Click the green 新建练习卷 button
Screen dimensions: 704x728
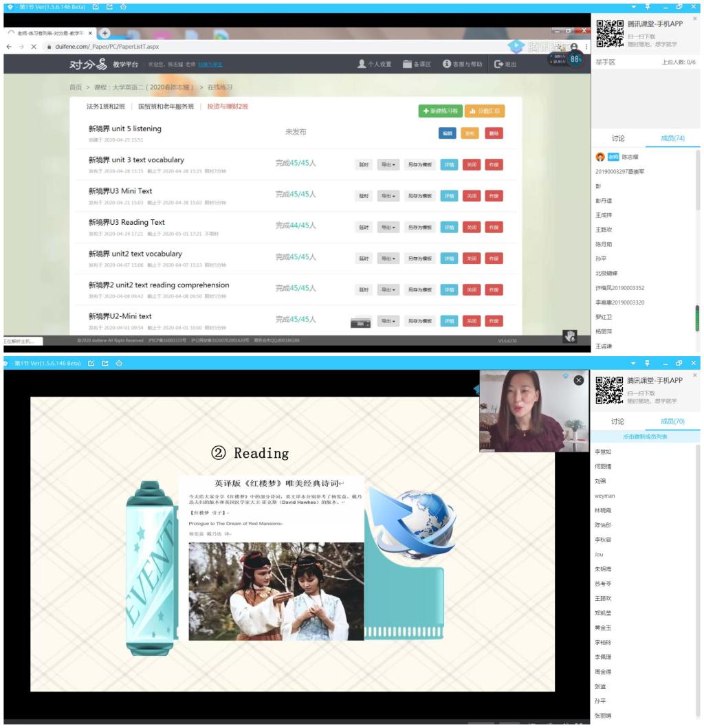(x=440, y=111)
